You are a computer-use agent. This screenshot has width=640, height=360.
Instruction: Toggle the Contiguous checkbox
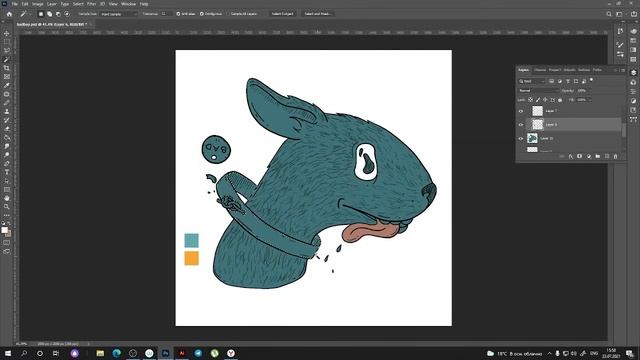click(202, 14)
